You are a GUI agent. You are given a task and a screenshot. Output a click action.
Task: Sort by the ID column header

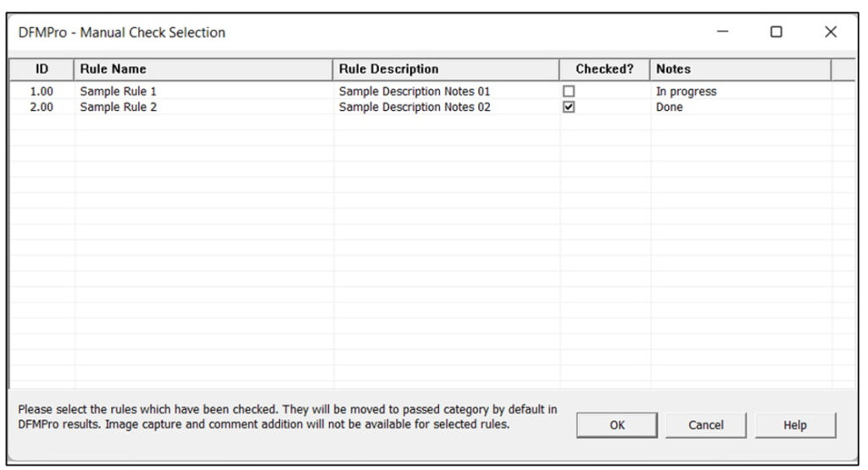point(42,69)
